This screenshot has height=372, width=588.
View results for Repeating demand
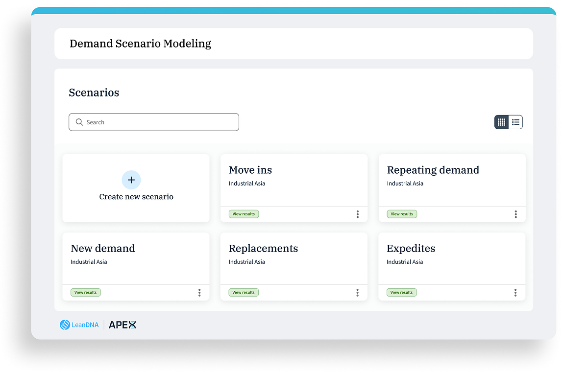click(x=402, y=214)
